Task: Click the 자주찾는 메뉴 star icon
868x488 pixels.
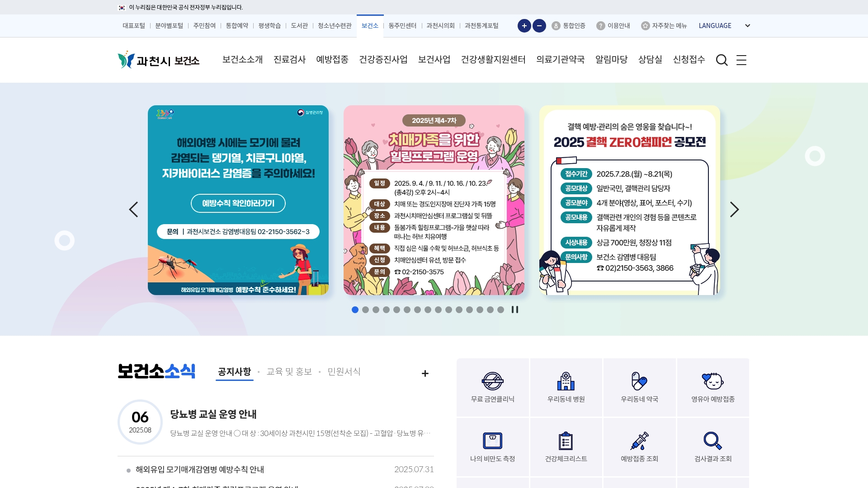Action: tap(645, 26)
